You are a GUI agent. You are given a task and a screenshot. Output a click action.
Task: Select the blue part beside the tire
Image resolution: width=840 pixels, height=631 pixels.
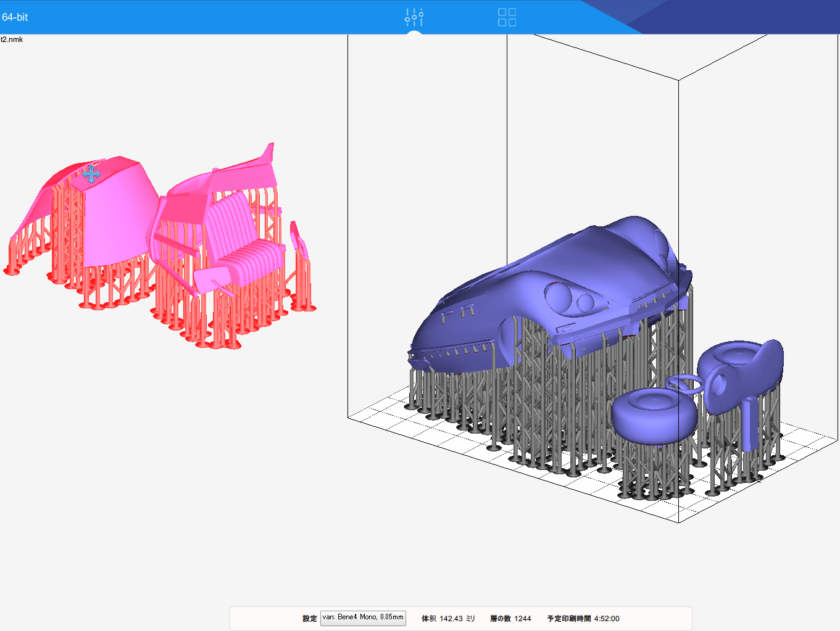click(x=741, y=370)
